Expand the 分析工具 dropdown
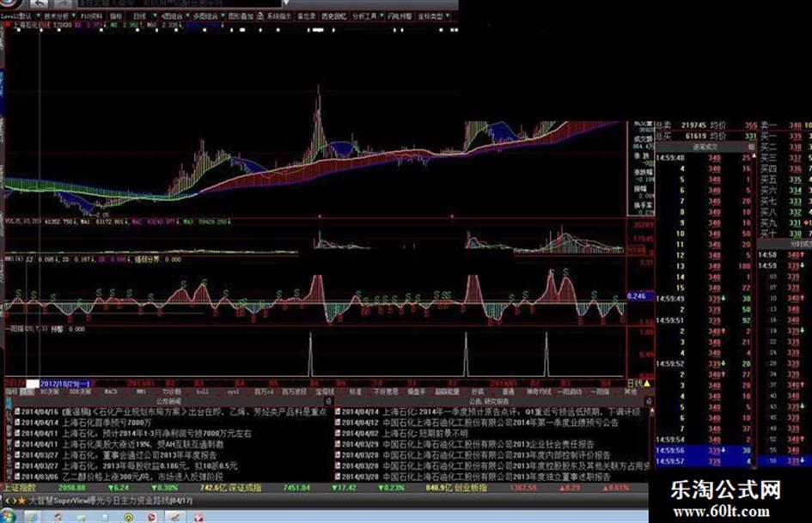The width and height of the screenshot is (812, 523). click(x=368, y=16)
